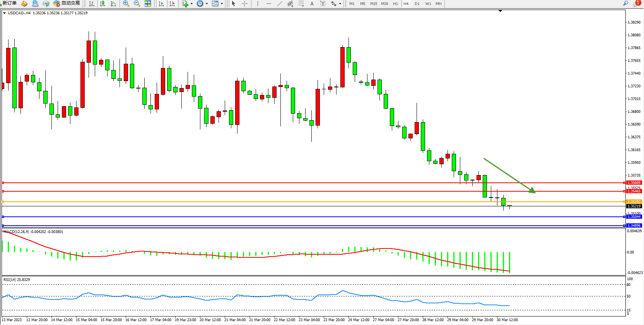Image resolution: width=644 pixels, height=325 pixels.
Task: Expand the chart templates dropdown arrow
Action: pyautogui.click(x=222, y=4)
